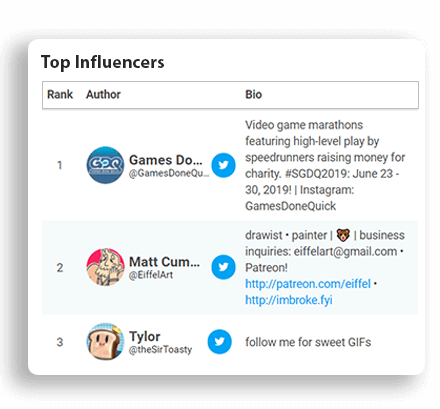The height and width of the screenshot is (409, 440).
Task: Select the Bio column header
Action: 254,95
